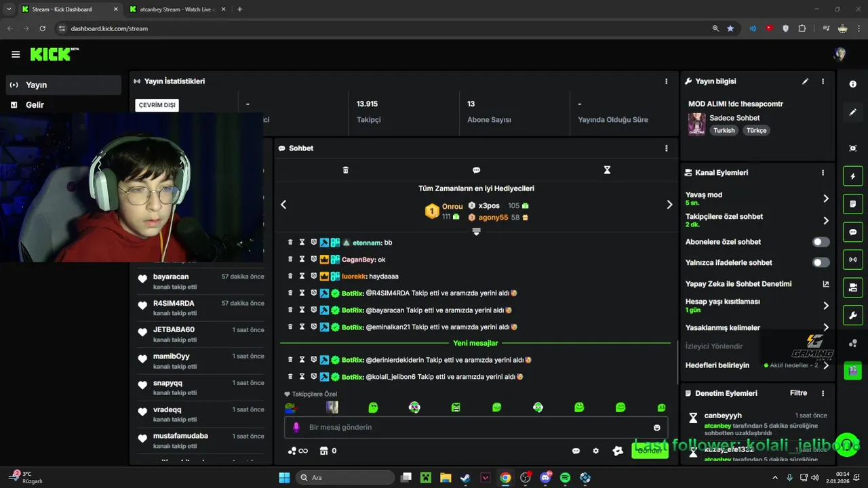868x488 pixels.
Task: Click the browser address bar
Action: [x=380, y=28]
